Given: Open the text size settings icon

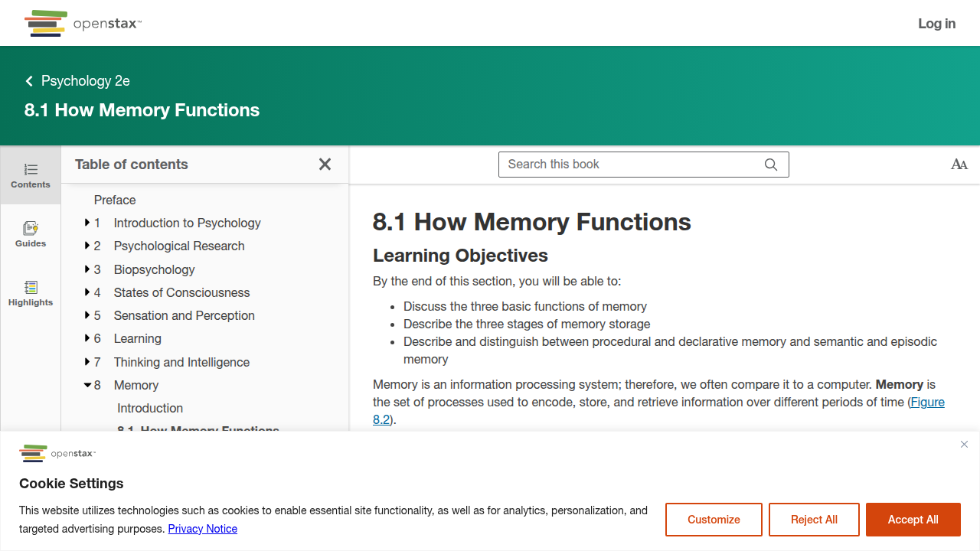Looking at the screenshot, I should pyautogui.click(x=959, y=165).
